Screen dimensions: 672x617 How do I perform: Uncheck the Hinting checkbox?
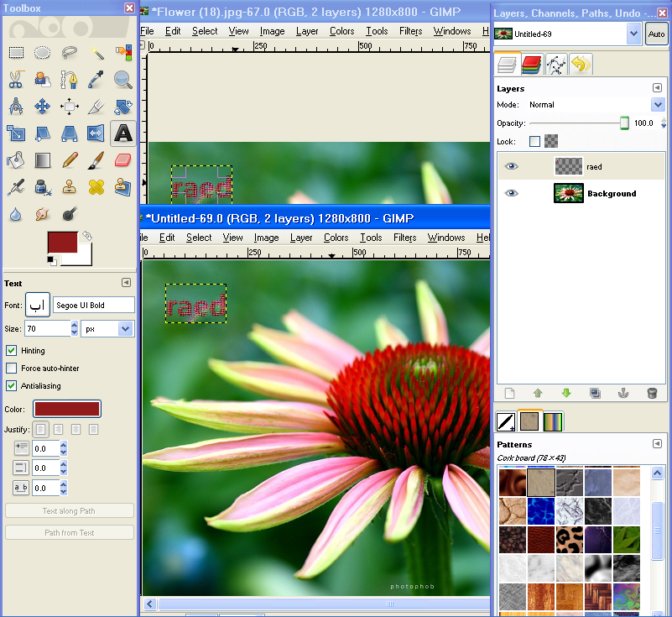12,350
